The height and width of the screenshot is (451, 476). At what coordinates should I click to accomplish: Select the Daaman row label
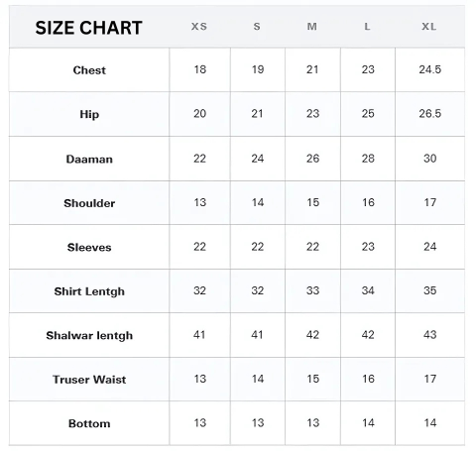tap(89, 159)
